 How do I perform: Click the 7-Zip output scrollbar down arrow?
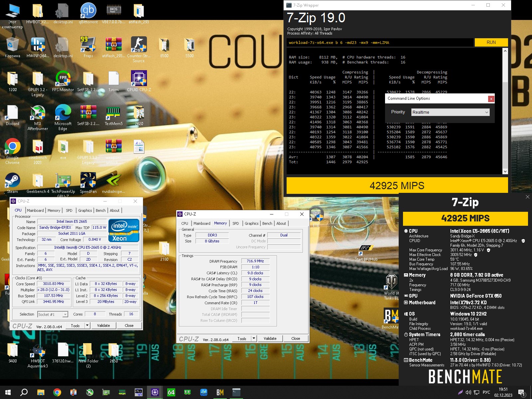coord(505,172)
